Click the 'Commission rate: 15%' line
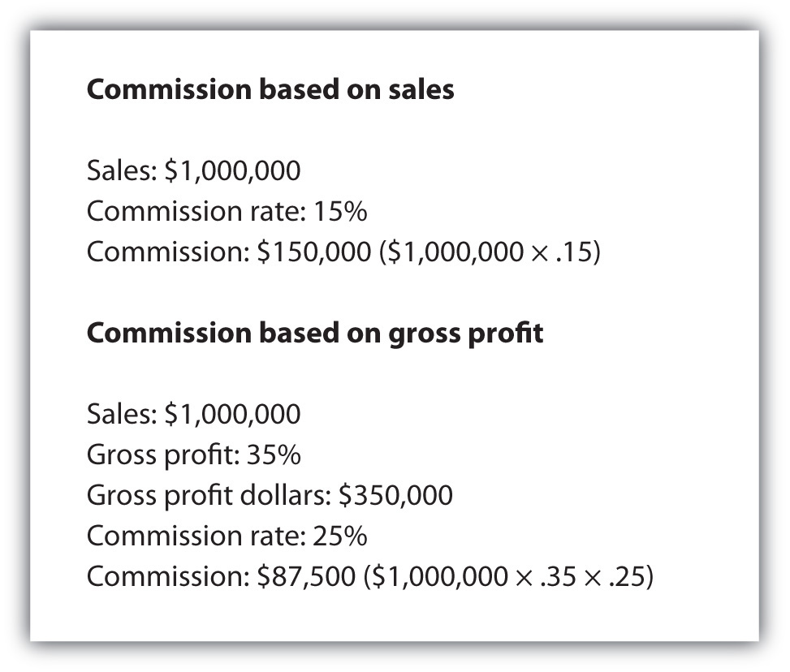This screenshot has height=672, width=790. [x=227, y=212]
